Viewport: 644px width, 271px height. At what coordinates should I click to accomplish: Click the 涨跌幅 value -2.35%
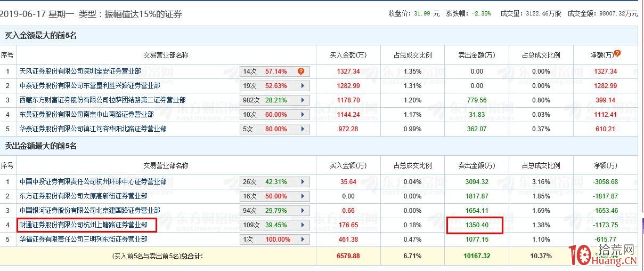482,14
